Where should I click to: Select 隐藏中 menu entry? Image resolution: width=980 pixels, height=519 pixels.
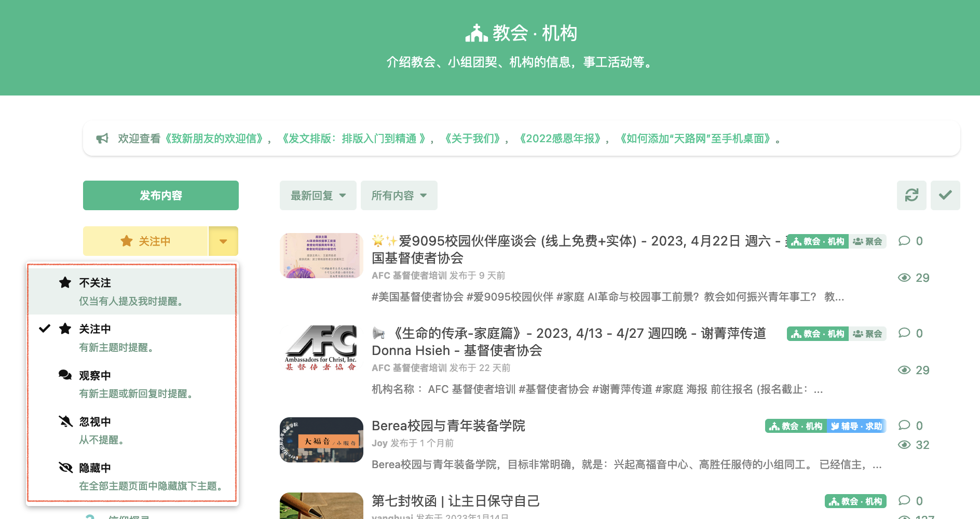[x=132, y=476]
